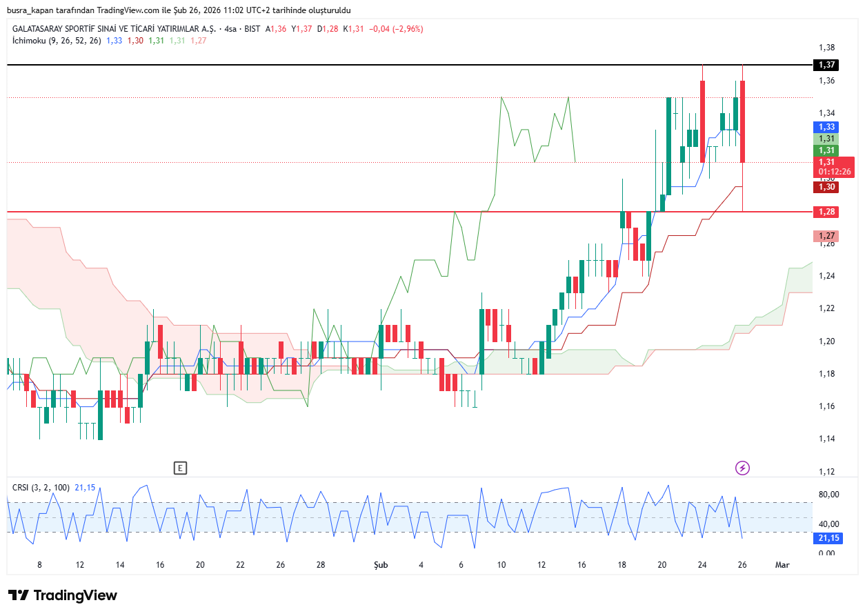Select the blue 1,33 price axis label
Image resolution: width=865 pixels, height=616 pixels.
pyautogui.click(x=826, y=127)
